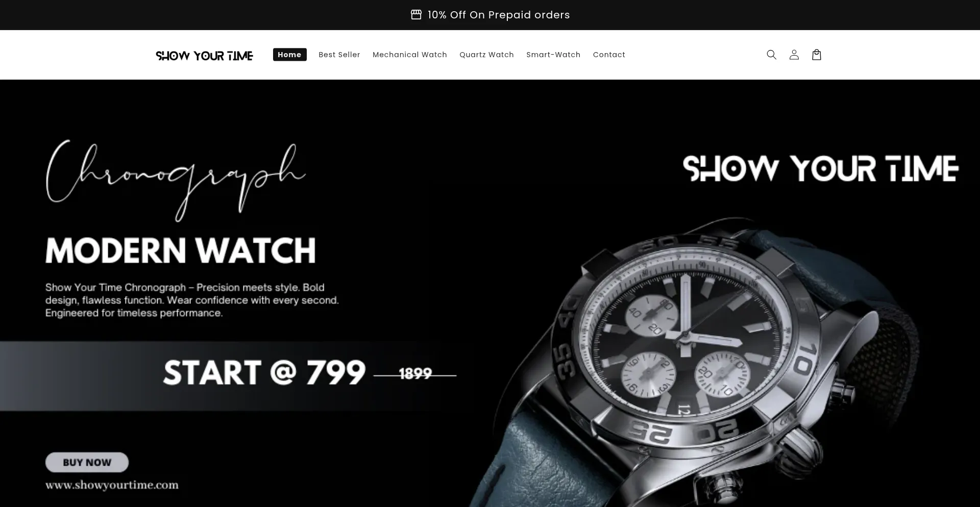Viewport: 980px width, 507px height.
Task: Click the Show Your Time header logo
Action: 204,55
